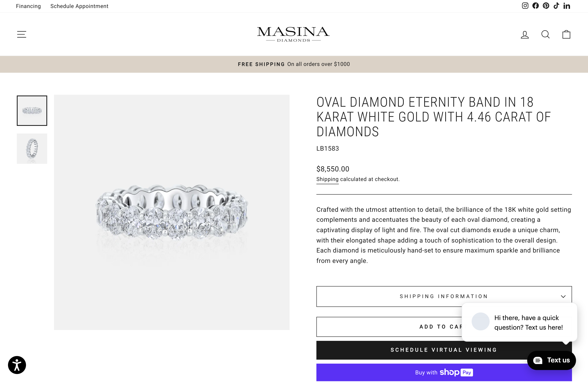Open the shopping cart icon
The image size is (588, 382).
(x=566, y=34)
